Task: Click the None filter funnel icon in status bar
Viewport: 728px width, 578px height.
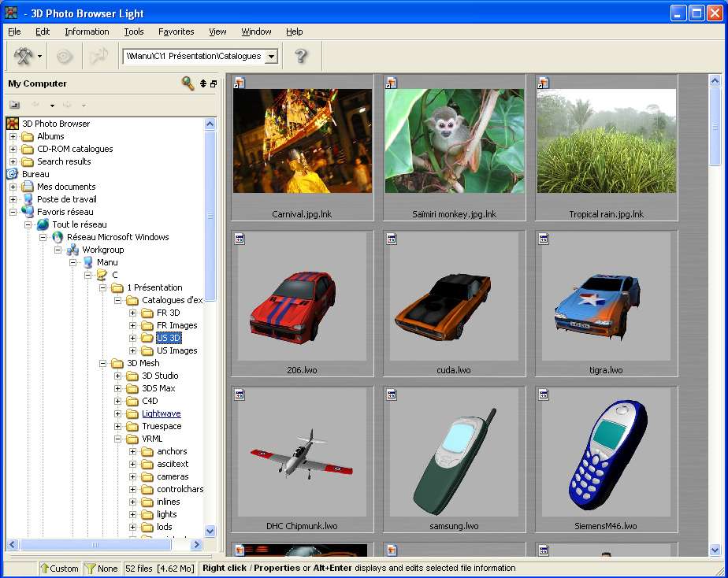Action: pos(91,569)
